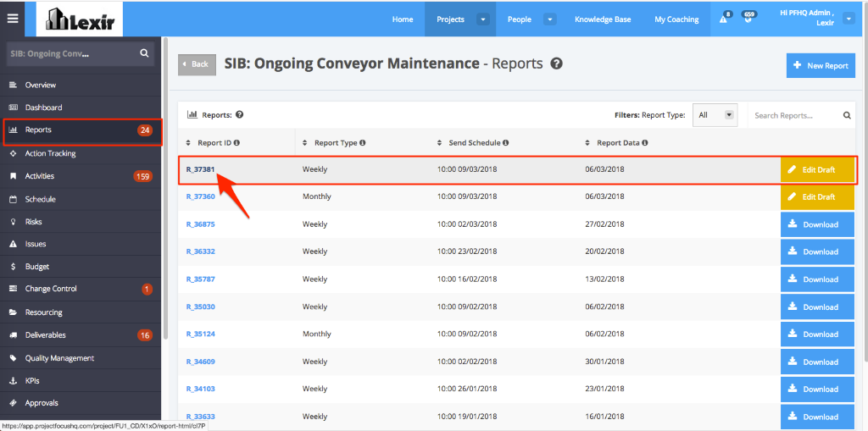Click the Report Data info icon
This screenshot has height=431, width=868.
(x=645, y=143)
